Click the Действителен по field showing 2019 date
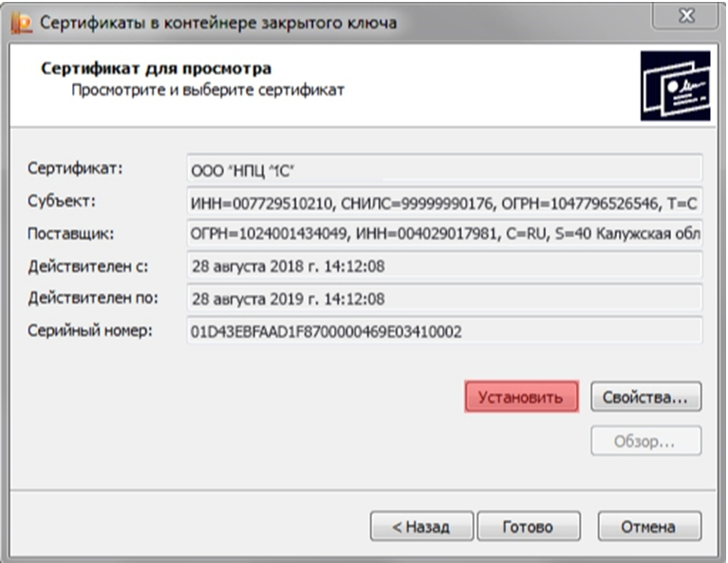Image resolution: width=728 pixels, height=563 pixels. (x=444, y=298)
